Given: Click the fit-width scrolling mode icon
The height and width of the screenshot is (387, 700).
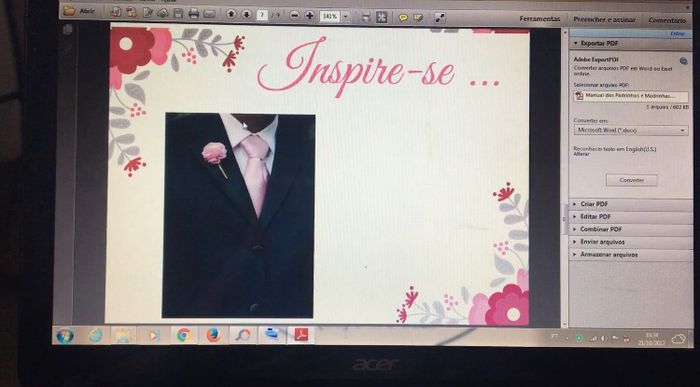Looking at the screenshot, I should pos(366,17).
